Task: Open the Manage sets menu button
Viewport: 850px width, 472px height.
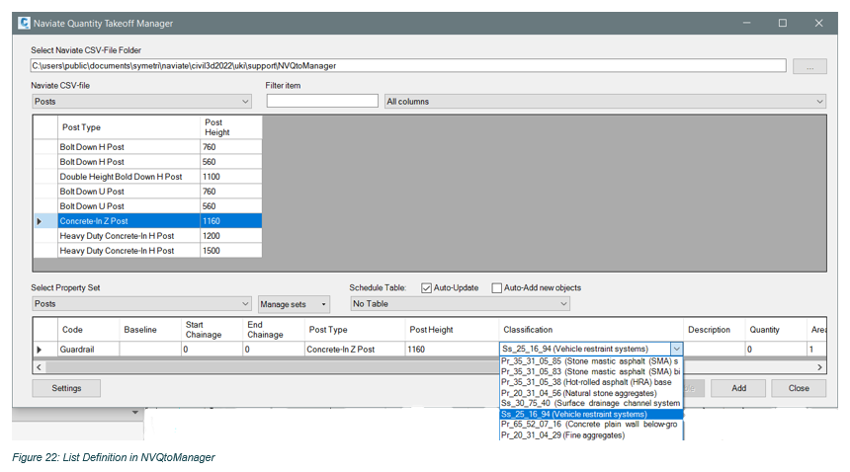Action: coord(294,304)
